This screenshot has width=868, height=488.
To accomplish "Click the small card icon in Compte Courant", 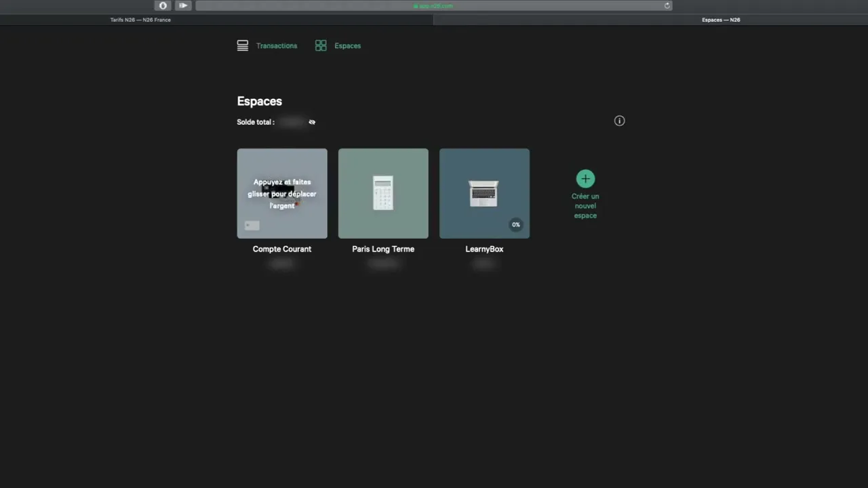I will 252,226.
